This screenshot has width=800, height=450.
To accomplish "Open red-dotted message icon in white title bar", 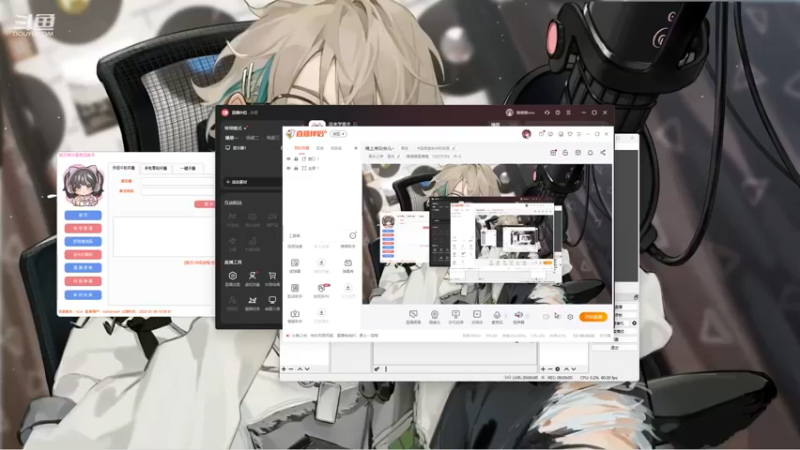I will pyautogui.click(x=541, y=134).
